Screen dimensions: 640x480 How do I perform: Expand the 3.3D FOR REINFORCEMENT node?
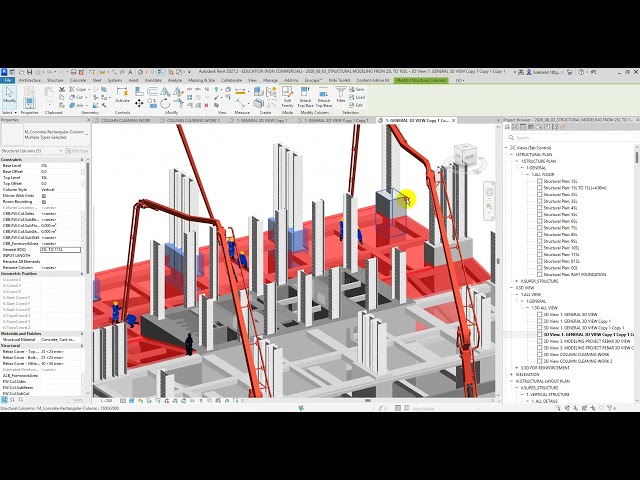pos(517,368)
